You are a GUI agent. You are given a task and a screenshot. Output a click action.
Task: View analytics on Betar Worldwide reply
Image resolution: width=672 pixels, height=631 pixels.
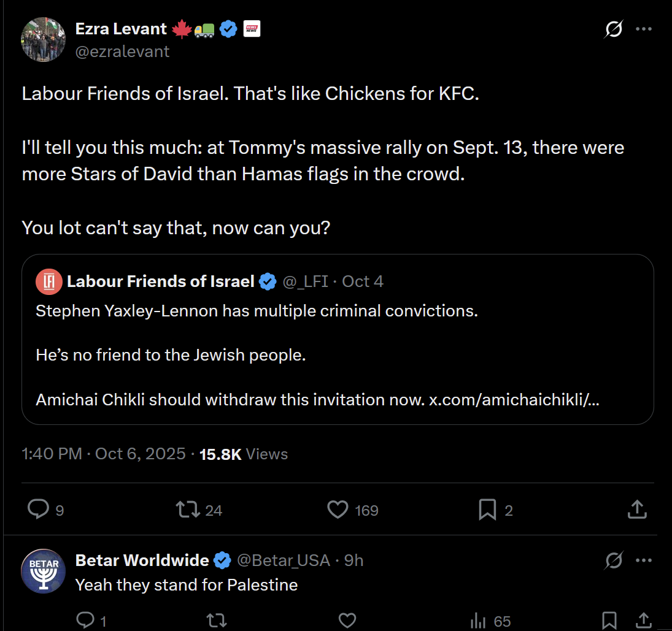tap(479, 621)
